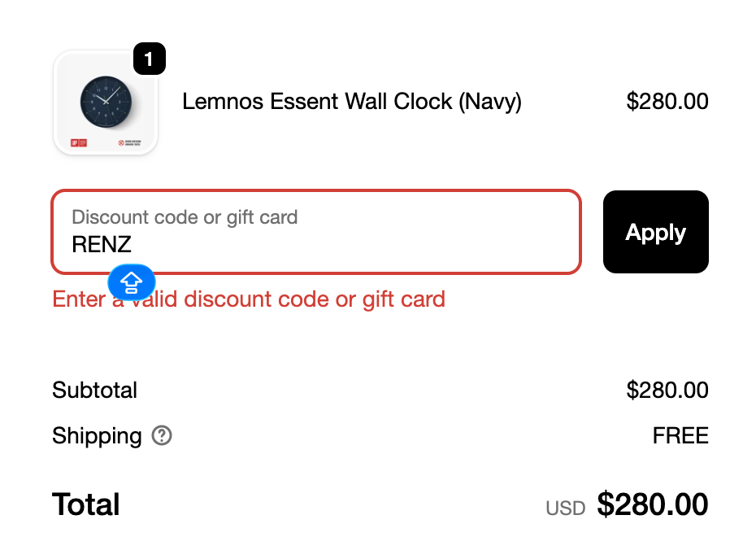The width and height of the screenshot is (756, 550).
Task: Click the RENZ text in the discount field
Action: (102, 245)
